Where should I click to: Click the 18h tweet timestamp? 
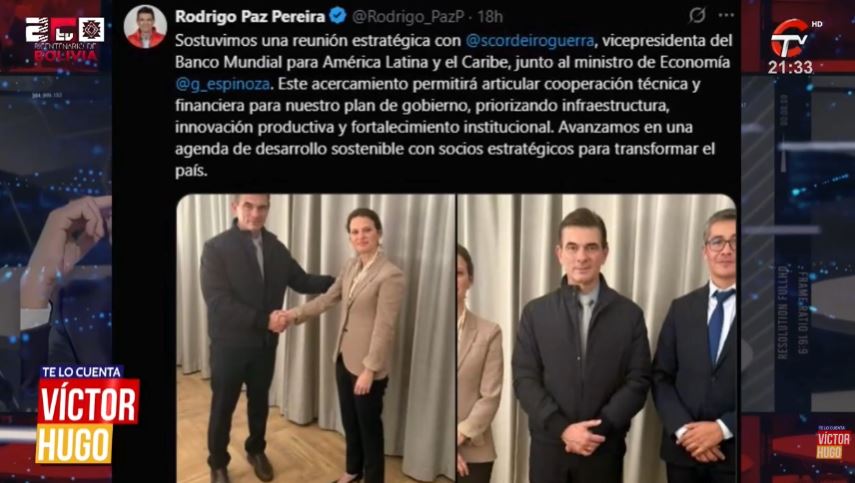coord(490,17)
